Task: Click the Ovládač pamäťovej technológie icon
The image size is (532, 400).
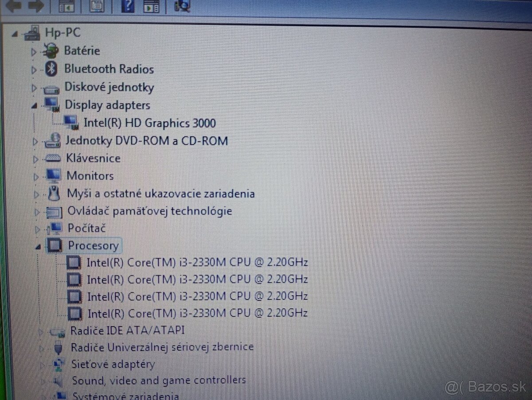Action: (54, 212)
